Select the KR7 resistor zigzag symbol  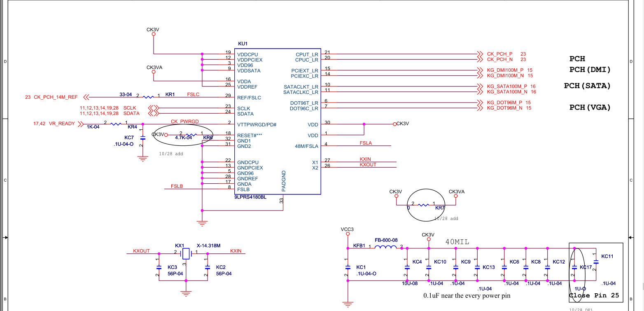[423, 204]
